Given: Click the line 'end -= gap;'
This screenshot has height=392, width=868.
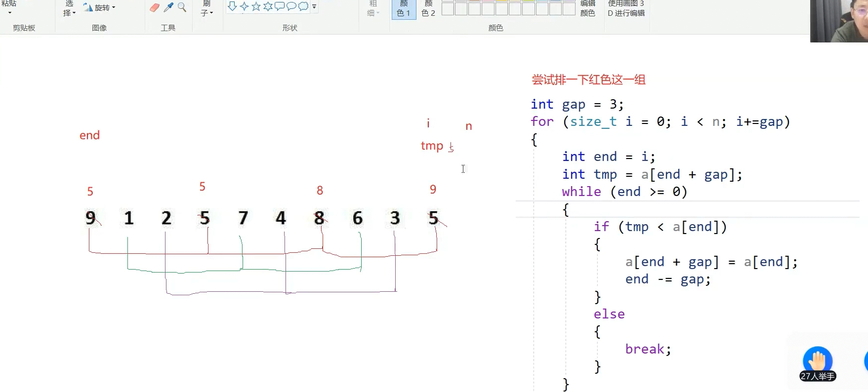Looking at the screenshot, I should (x=668, y=279).
